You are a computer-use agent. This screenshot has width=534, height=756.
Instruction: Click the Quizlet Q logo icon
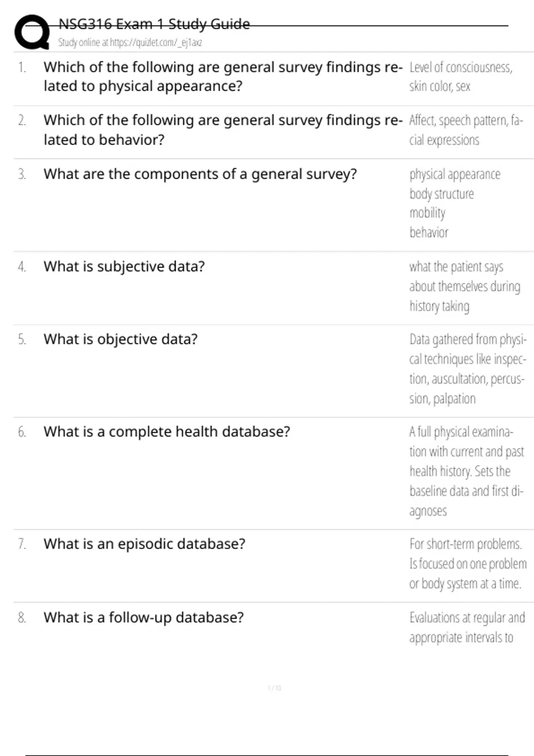(32, 32)
